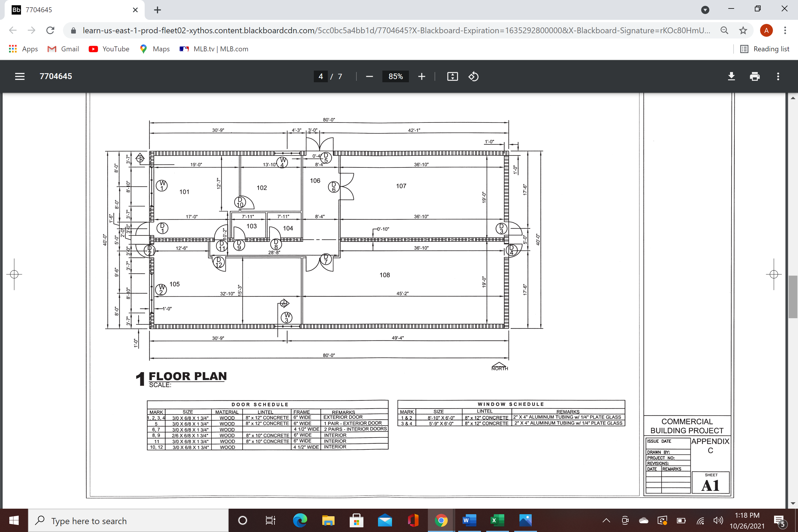Open PDF viewer more actions menu
Image resolution: width=798 pixels, height=532 pixels.
778,76
